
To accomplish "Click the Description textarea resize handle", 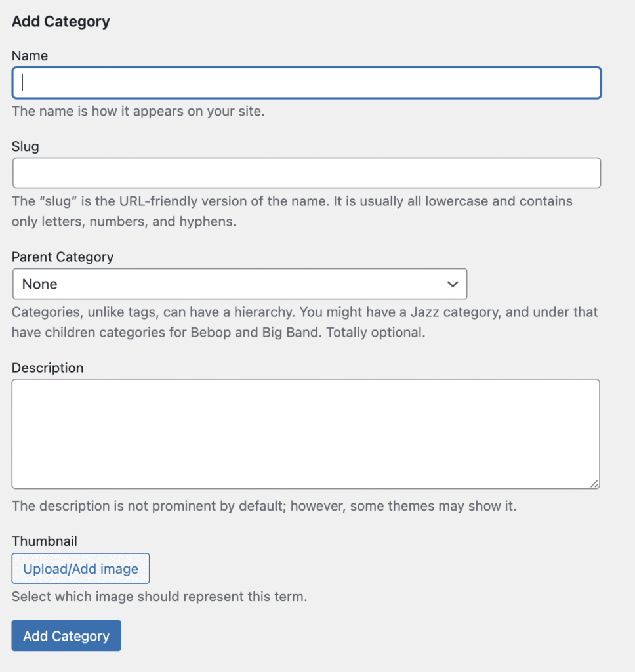I will 594,483.
